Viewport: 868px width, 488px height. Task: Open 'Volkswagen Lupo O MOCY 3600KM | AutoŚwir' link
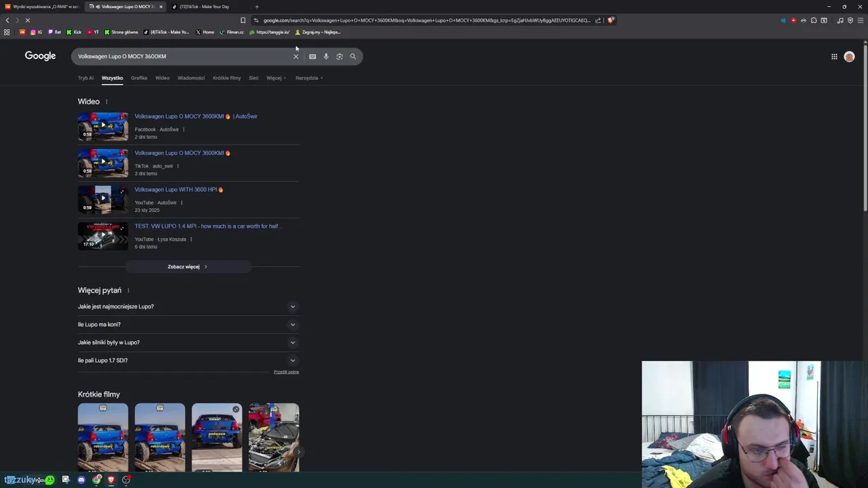[196, 117]
